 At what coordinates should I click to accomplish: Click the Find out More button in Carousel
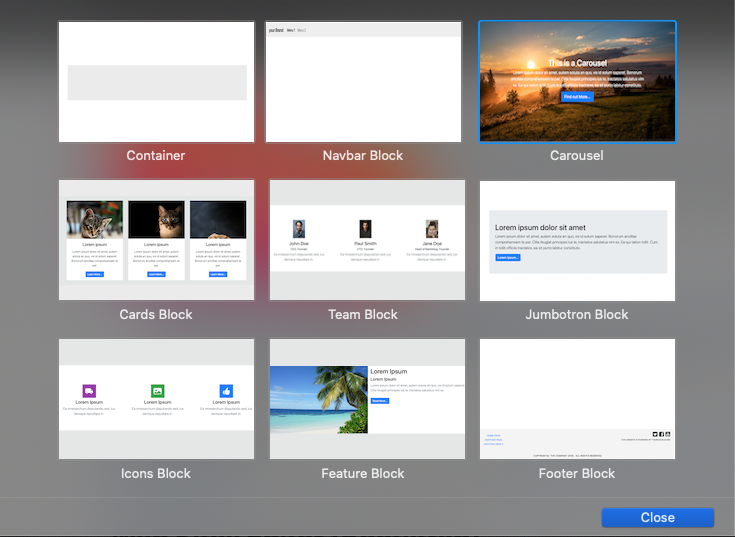click(x=577, y=97)
